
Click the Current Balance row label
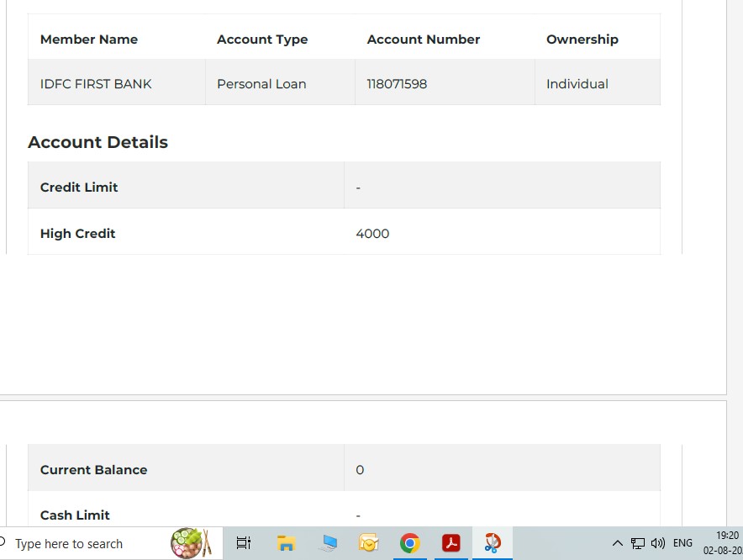click(x=93, y=470)
